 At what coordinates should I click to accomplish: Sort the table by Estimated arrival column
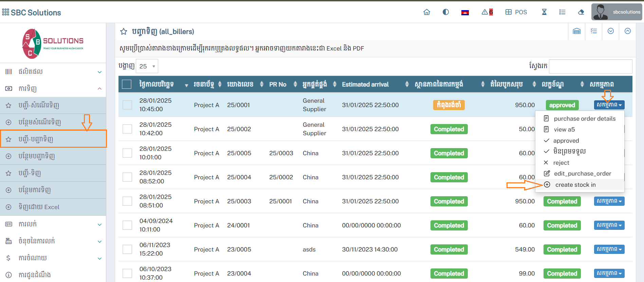(365, 84)
